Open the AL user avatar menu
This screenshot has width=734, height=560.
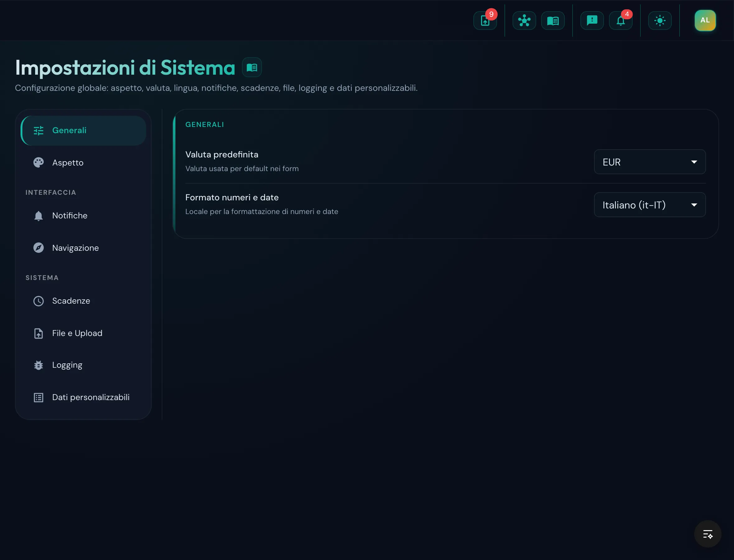click(705, 20)
